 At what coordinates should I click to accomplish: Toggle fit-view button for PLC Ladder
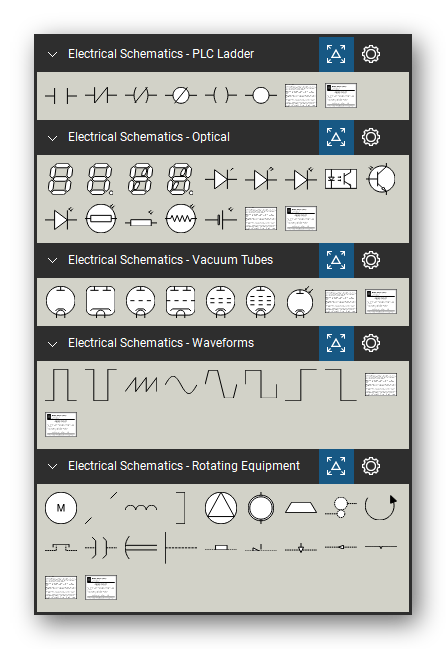pos(336,54)
